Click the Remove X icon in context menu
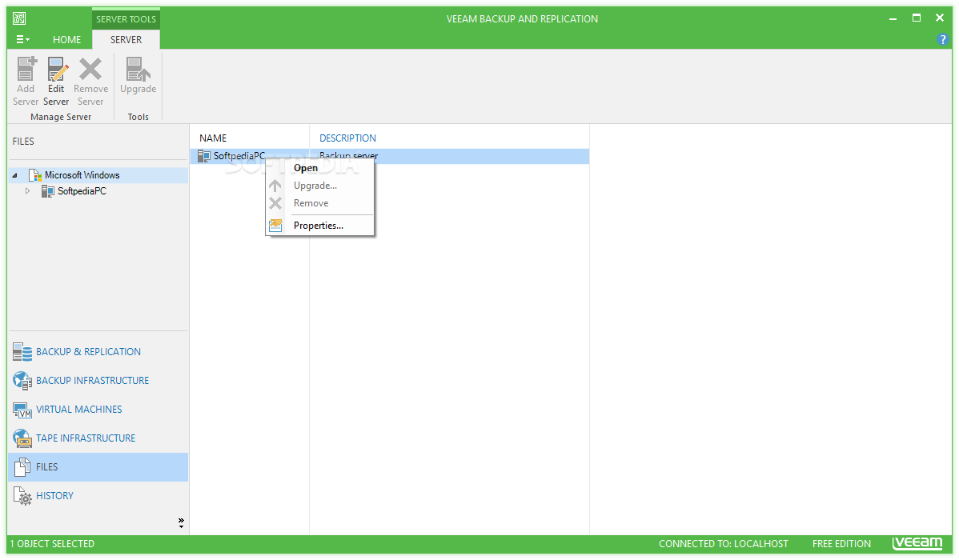The image size is (959, 560). pos(276,203)
